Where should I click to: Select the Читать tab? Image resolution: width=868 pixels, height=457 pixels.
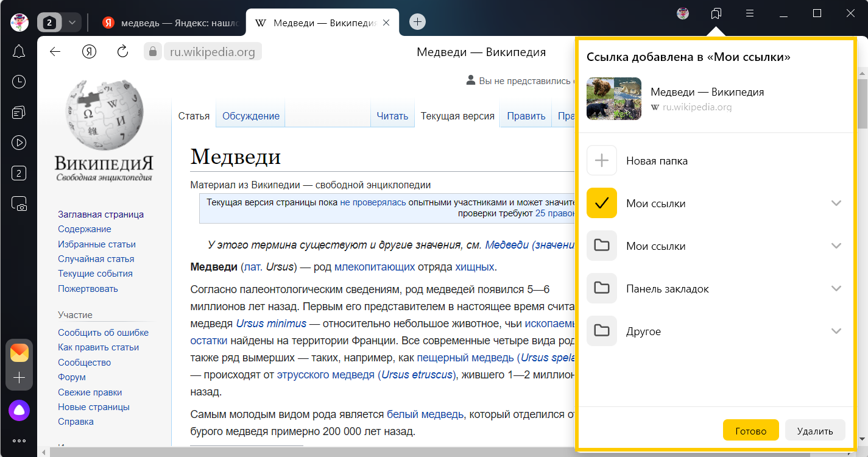tap(392, 116)
